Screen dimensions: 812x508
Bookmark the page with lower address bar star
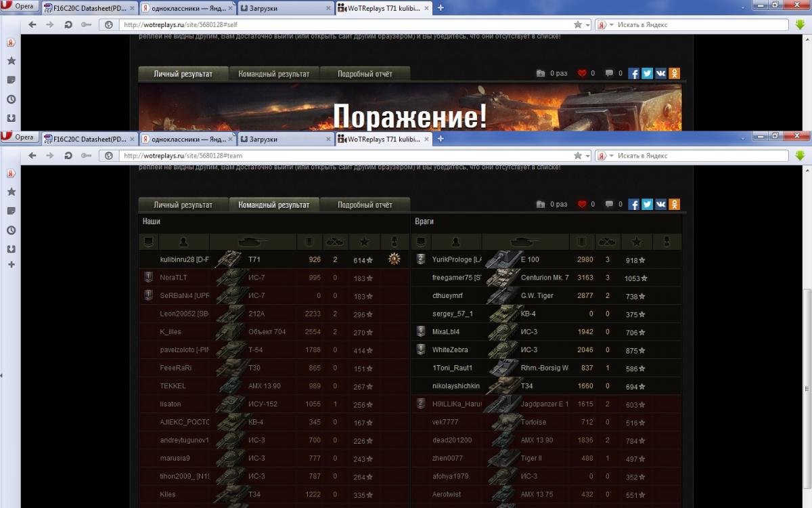(578, 156)
